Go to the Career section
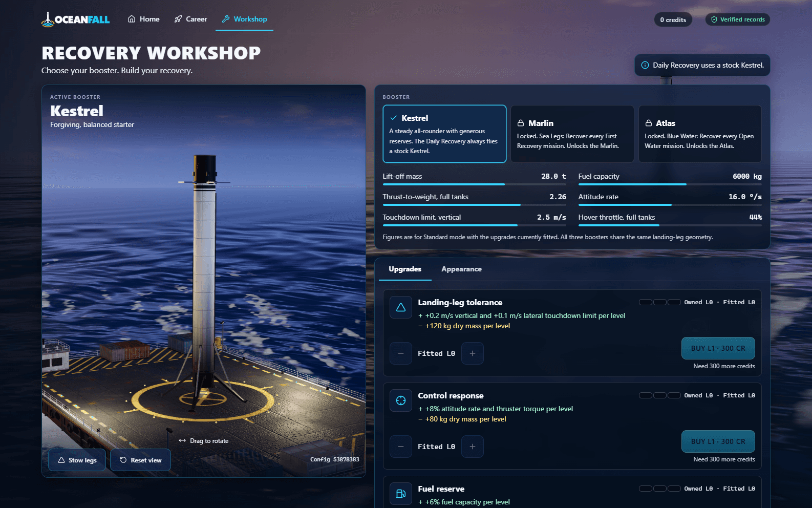The width and height of the screenshot is (812, 508). (x=190, y=19)
